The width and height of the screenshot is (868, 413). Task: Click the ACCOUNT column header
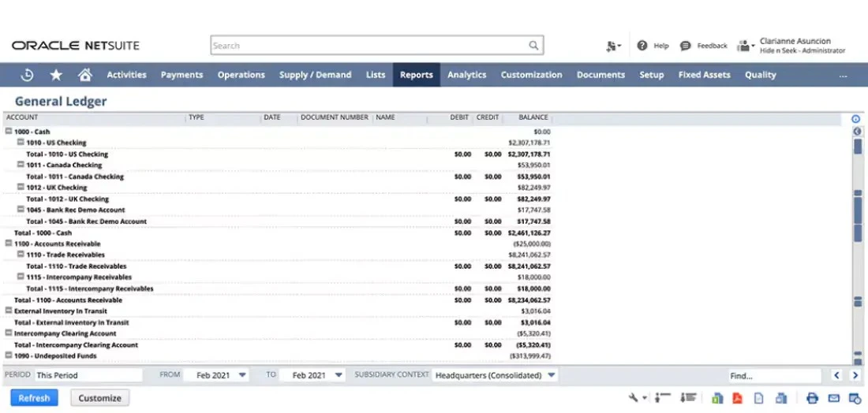[22, 117]
